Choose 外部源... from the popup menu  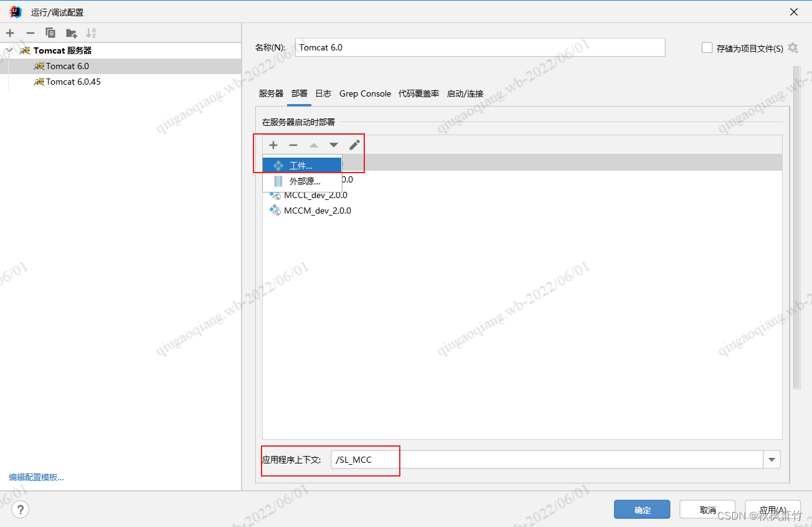[x=302, y=181]
